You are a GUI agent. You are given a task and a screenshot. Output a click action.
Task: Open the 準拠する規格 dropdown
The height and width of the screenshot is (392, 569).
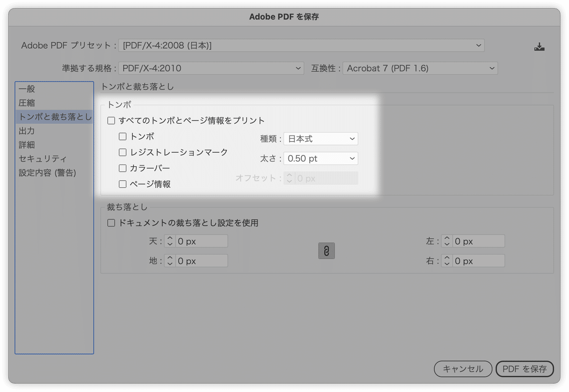(211, 68)
